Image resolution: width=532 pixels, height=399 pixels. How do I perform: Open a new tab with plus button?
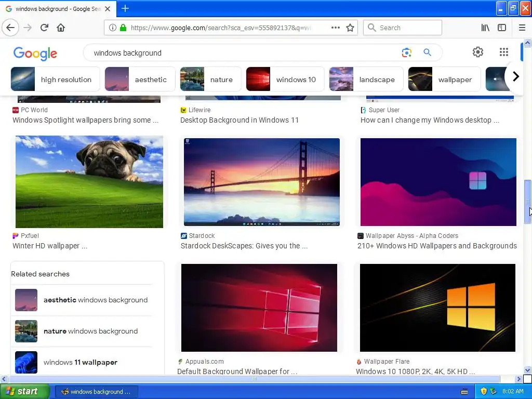pyautogui.click(x=125, y=8)
